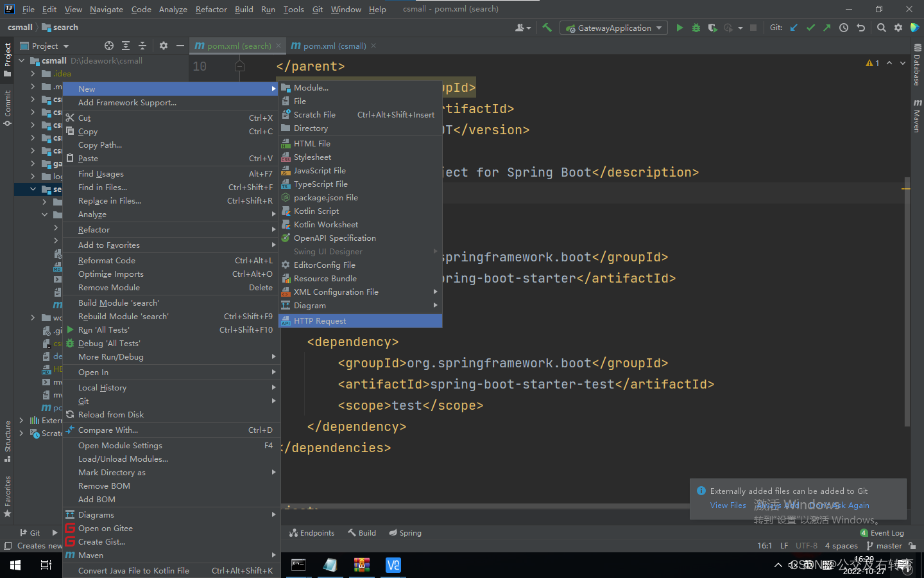Screen dimensions: 924x578
Task: Run GatewayApplication with green play icon
Action: click(680, 28)
